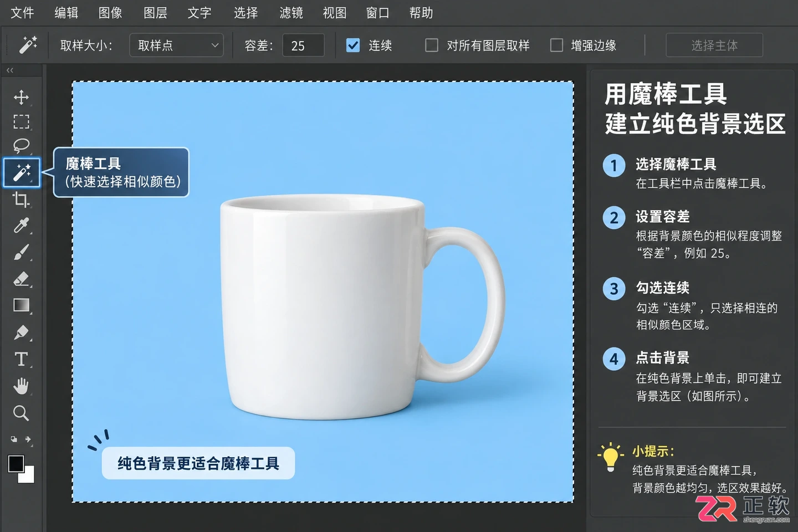Click the 容差 value field
This screenshot has height=532, width=798.
303,45
